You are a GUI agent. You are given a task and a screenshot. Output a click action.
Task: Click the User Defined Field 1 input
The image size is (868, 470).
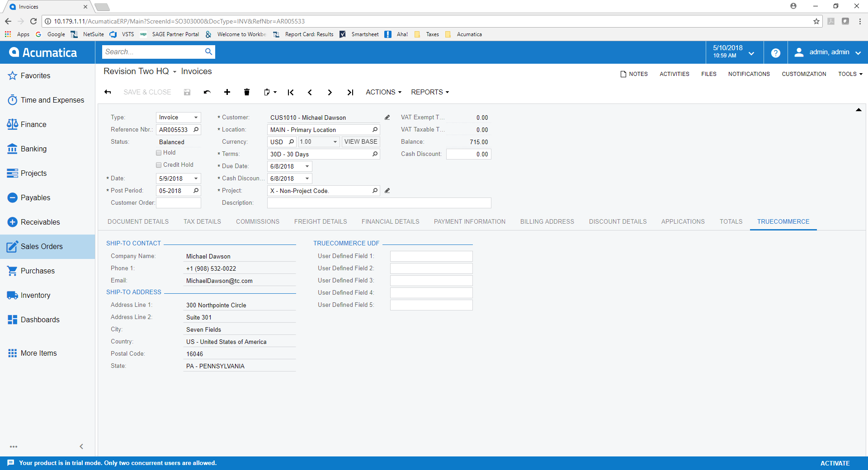(431, 256)
